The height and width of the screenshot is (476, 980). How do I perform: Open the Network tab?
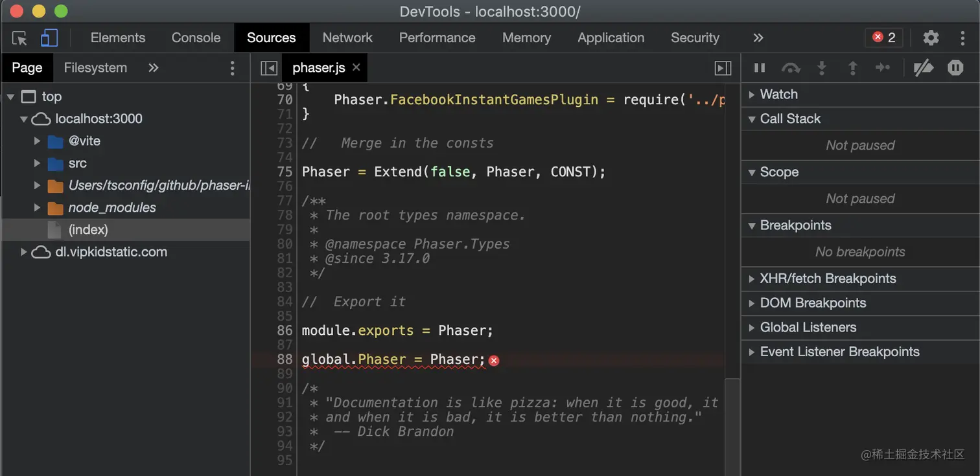[x=347, y=38]
